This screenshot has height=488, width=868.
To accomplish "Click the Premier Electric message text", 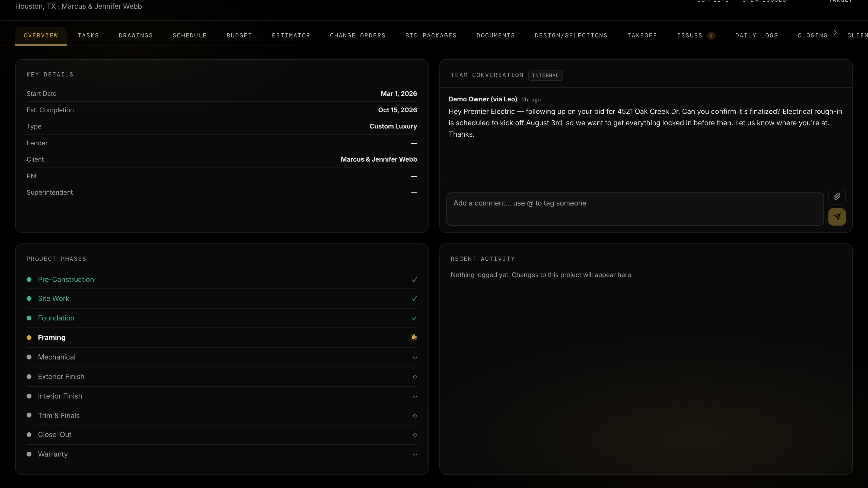I will [645, 123].
